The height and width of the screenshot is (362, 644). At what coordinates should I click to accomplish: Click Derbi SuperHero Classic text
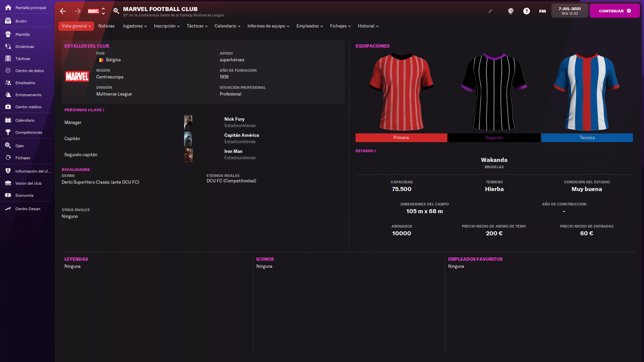point(100,182)
